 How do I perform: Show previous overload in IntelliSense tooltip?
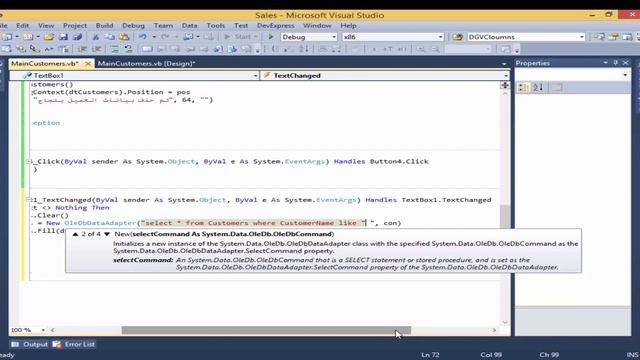(x=76, y=234)
